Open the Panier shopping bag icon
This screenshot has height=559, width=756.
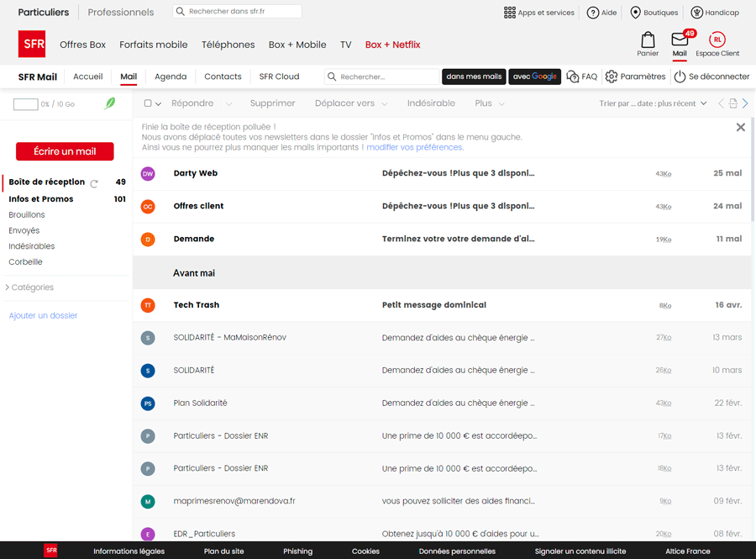click(648, 40)
